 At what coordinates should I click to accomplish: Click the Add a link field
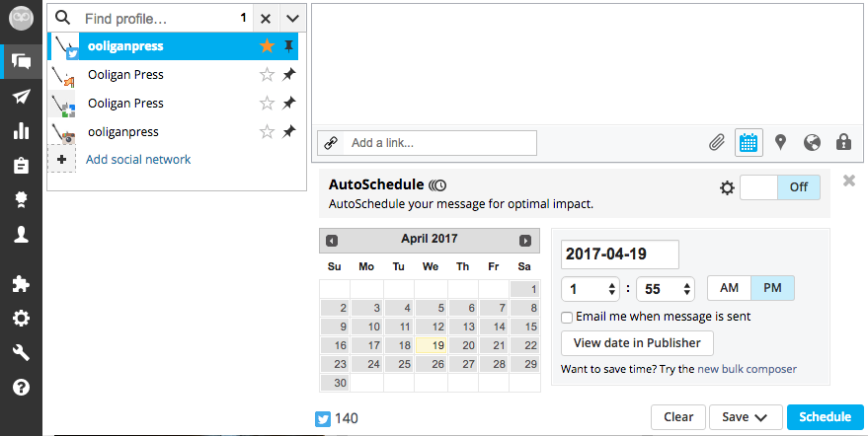[x=440, y=143]
